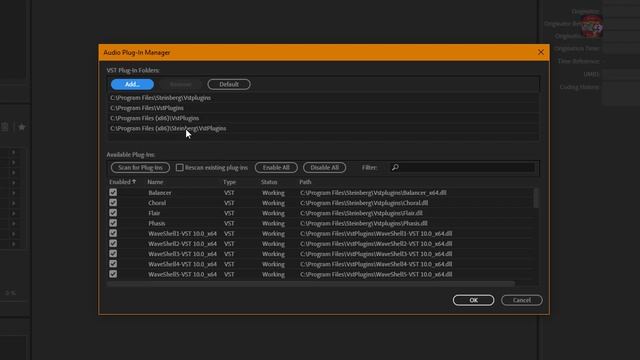The height and width of the screenshot is (360, 640).
Task: Select folder C:\Program Files\Steinberg\Vstplugins
Action: tap(160, 98)
